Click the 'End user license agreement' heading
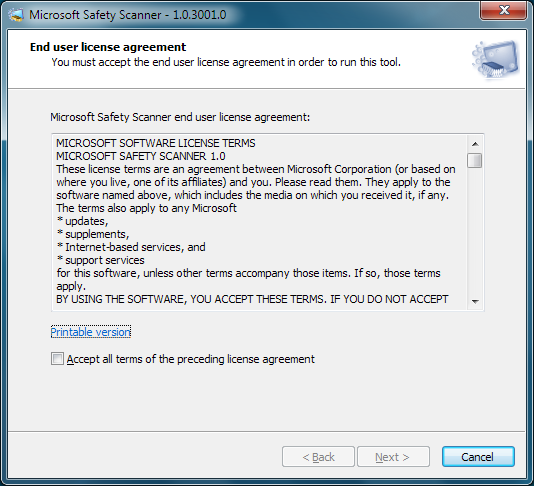Viewport: 534px width, 486px height. (108, 47)
